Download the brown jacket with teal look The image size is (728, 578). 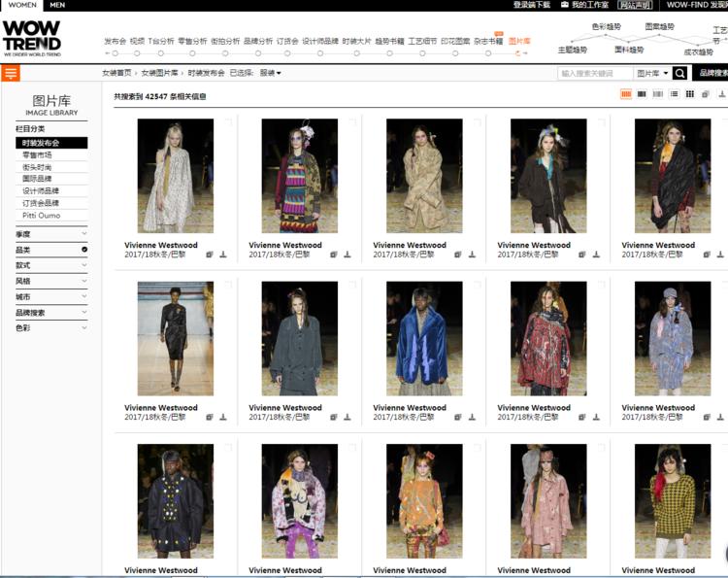click(596, 255)
